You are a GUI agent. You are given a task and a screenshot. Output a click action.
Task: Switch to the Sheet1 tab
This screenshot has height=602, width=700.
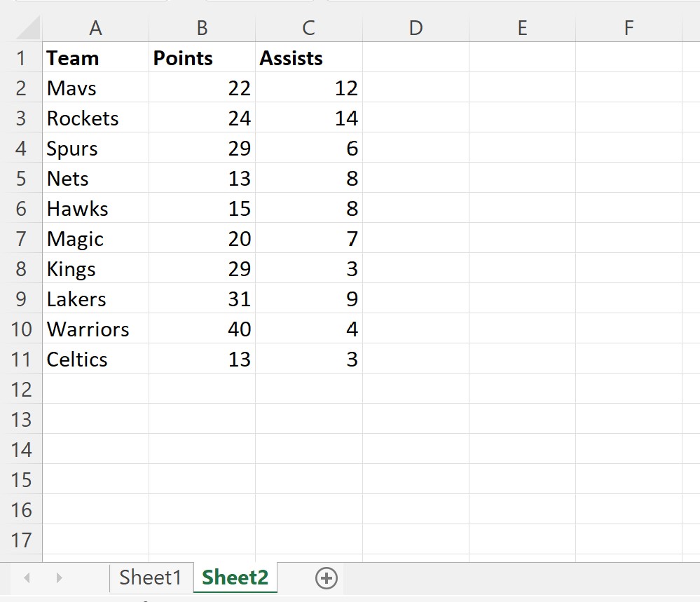click(151, 577)
